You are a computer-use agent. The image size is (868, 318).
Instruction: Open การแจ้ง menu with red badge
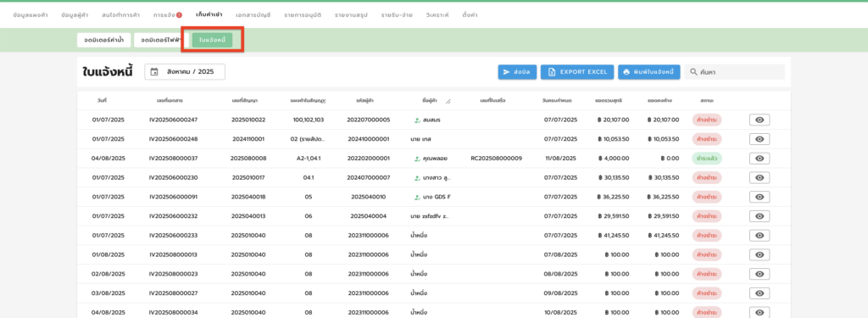click(x=168, y=15)
